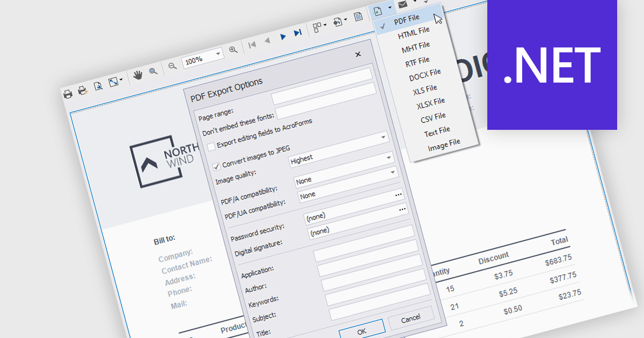The height and width of the screenshot is (338, 644).
Task: Click the Zoom In magnifier icon
Action: pyautogui.click(x=233, y=50)
